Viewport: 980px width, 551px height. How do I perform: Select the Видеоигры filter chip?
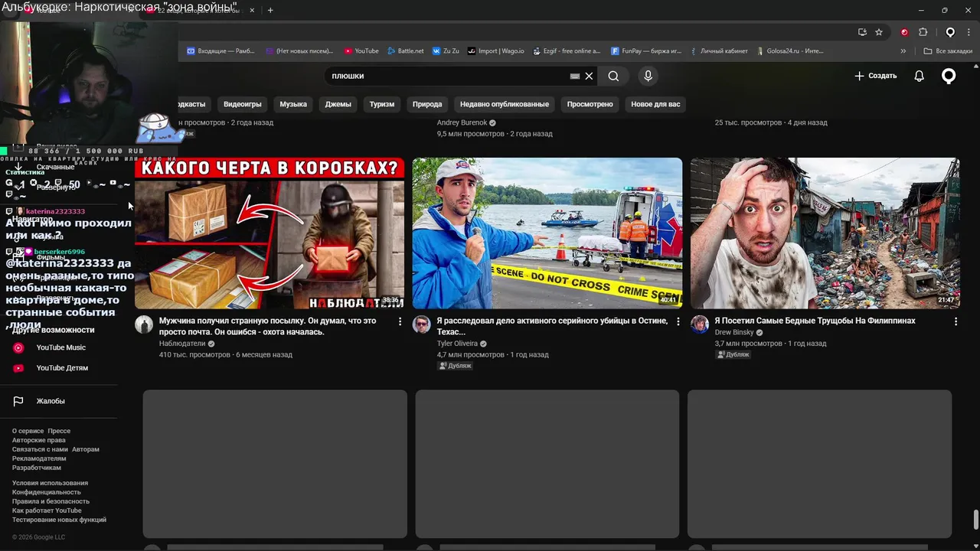tap(243, 104)
